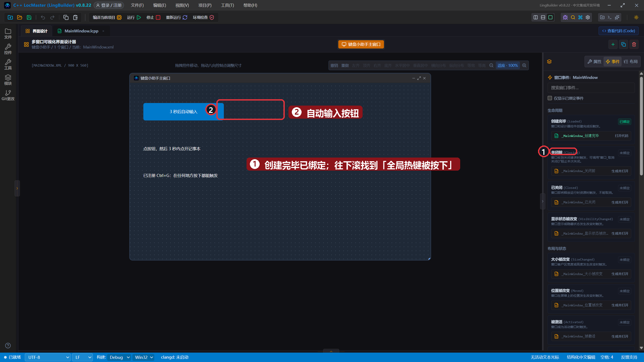Screen dimensions: 644x362
Task: Duplicate the window with blue copy icon
Action: (x=624, y=44)
